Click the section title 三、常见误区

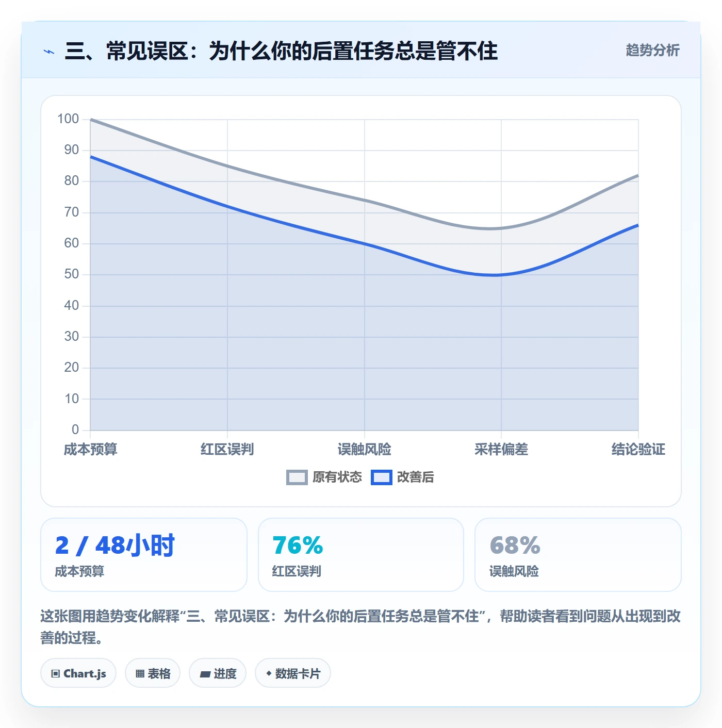[x=281, y=51]
